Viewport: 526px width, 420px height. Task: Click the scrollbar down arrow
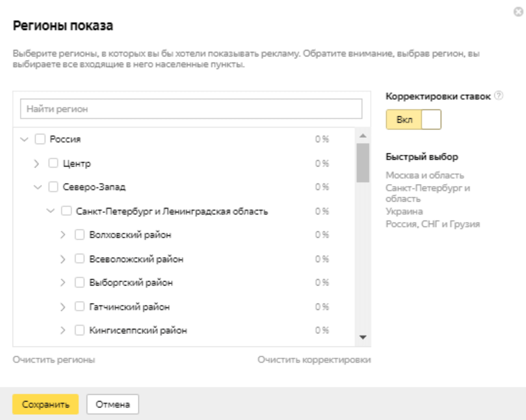(363, 337)
